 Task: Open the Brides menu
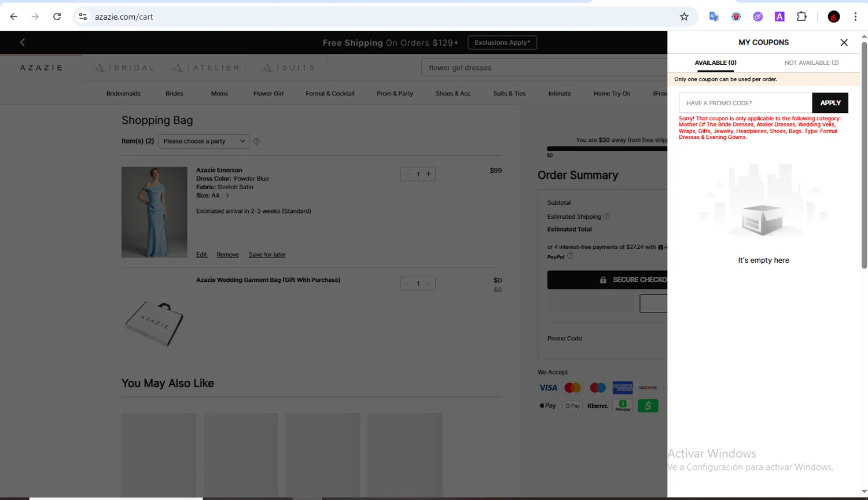pos(174,94)
